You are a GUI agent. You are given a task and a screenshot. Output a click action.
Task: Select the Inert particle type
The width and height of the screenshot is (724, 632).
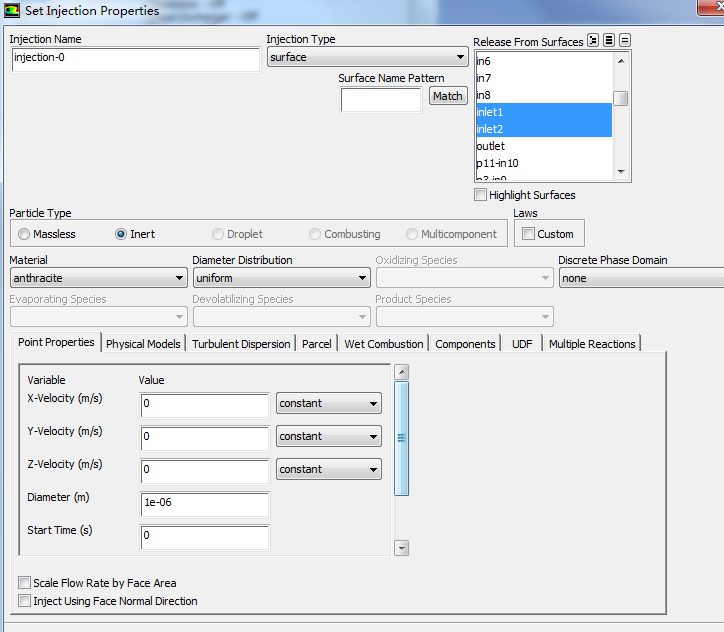coord(121,234)
